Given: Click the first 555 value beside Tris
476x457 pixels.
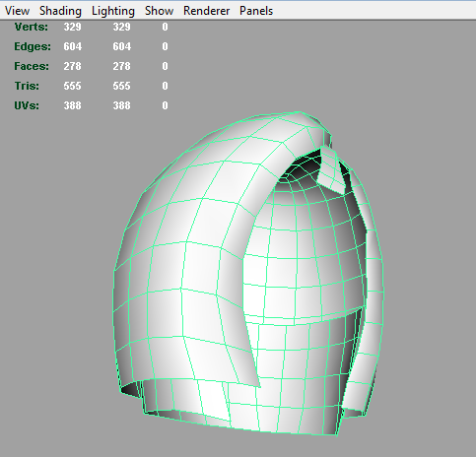Looking at the screenshot, I should pyautogui.click(x=72, y=86).
